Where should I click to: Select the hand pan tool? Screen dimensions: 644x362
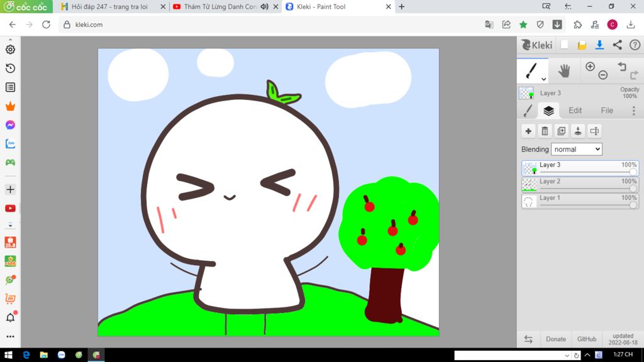(x=564, y=71)
